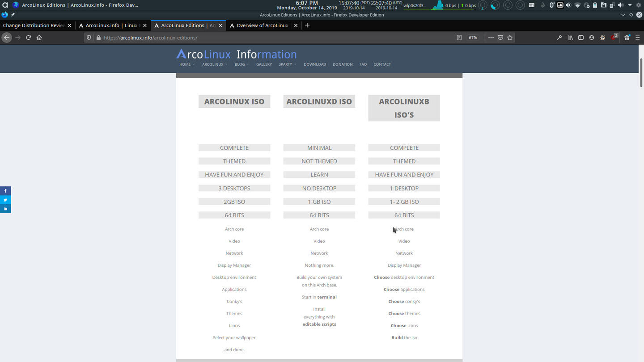
Task: Open the clipboard manager tray icon
Action: 595,5
